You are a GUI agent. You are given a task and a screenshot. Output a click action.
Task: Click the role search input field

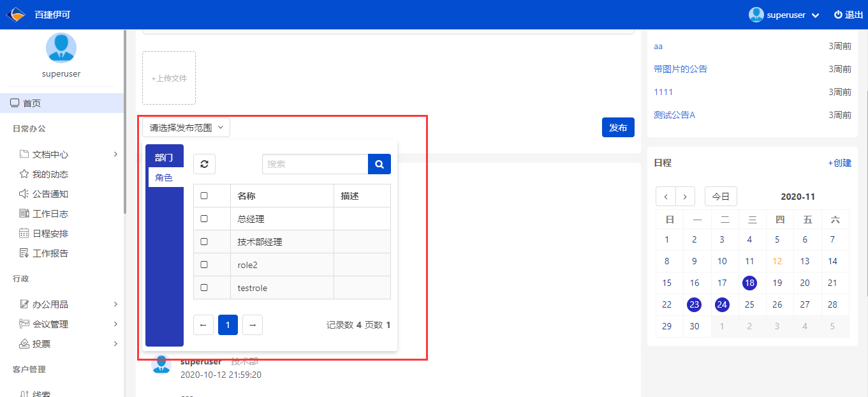[315, 164]
